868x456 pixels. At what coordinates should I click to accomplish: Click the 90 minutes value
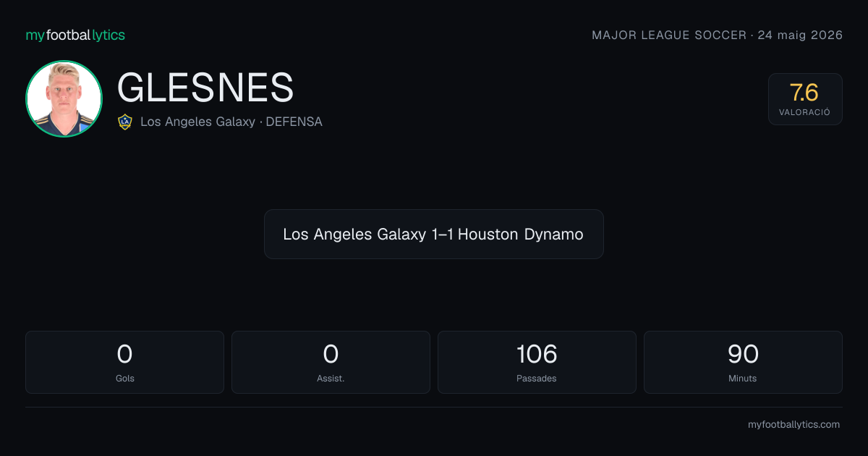point(743,354)
